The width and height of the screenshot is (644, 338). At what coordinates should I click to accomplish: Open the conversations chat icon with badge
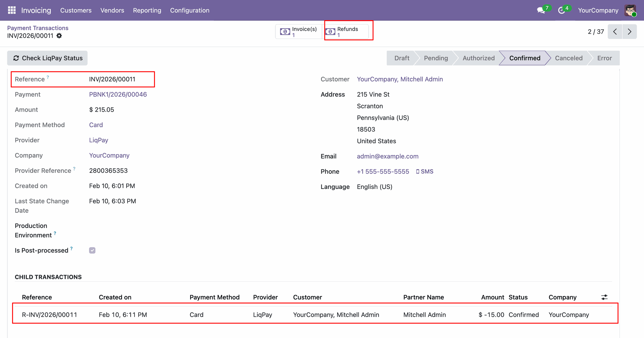pos(541,10)
